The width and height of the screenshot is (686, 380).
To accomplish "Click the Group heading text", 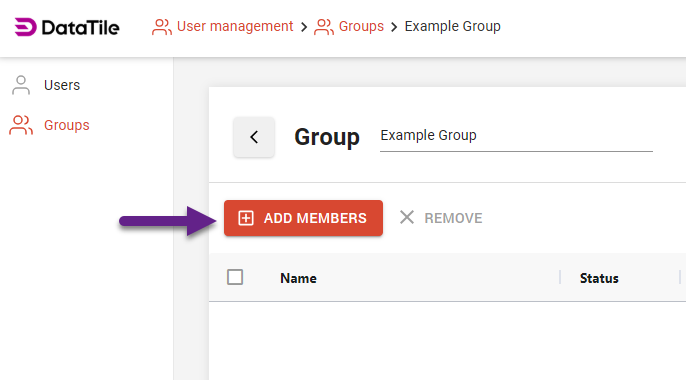I will [x=327, y=137].
